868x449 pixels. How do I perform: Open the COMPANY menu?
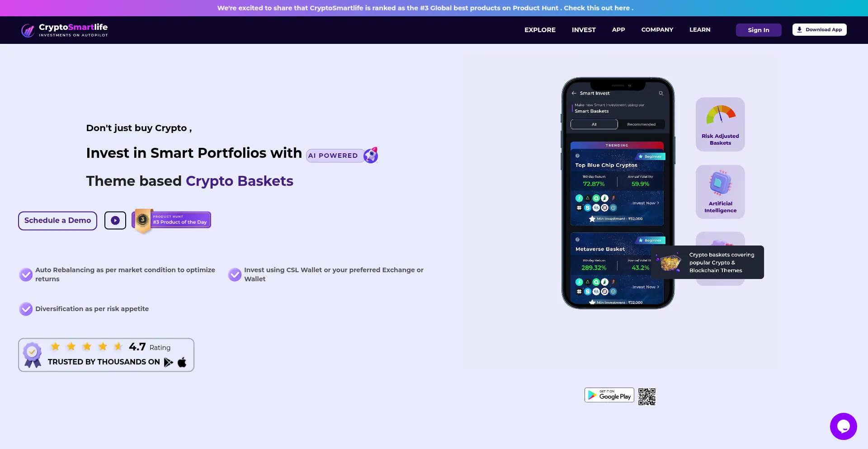click(657, 30)
